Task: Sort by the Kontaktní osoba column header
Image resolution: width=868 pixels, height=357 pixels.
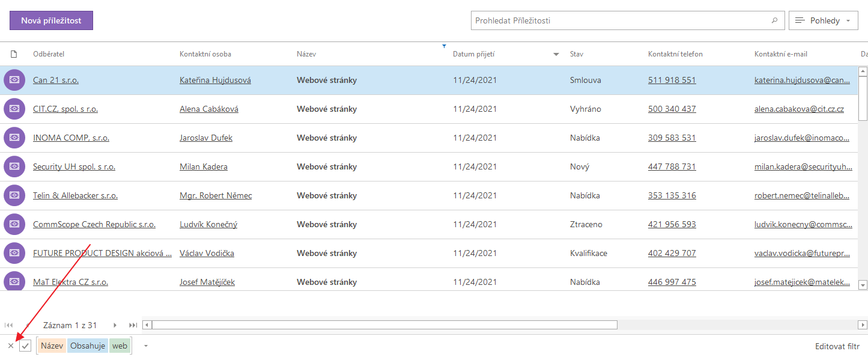Action: 205,54
